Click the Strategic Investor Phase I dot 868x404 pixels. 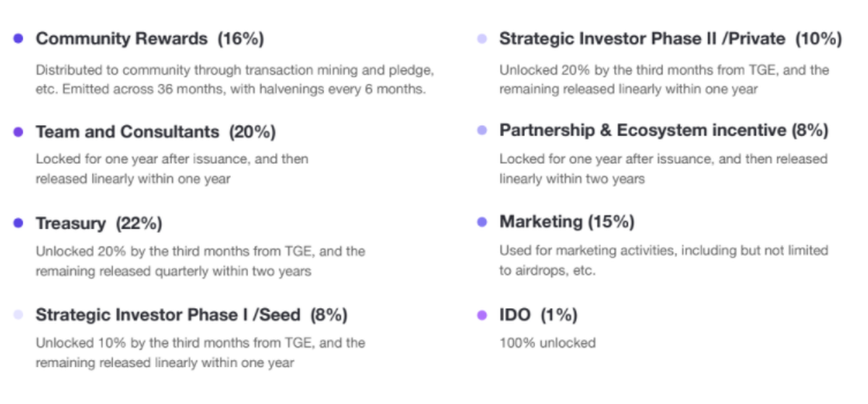(x=19, y=315)
